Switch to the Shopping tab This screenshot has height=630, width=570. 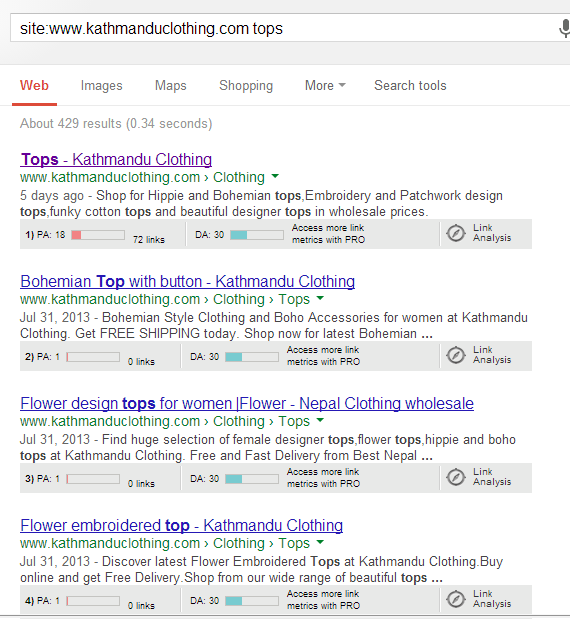(246, 86)
